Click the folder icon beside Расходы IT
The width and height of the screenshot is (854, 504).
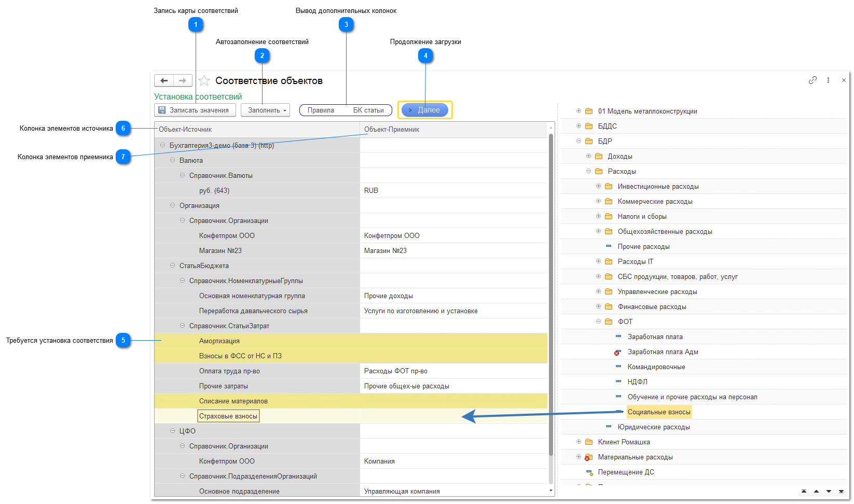609,261
